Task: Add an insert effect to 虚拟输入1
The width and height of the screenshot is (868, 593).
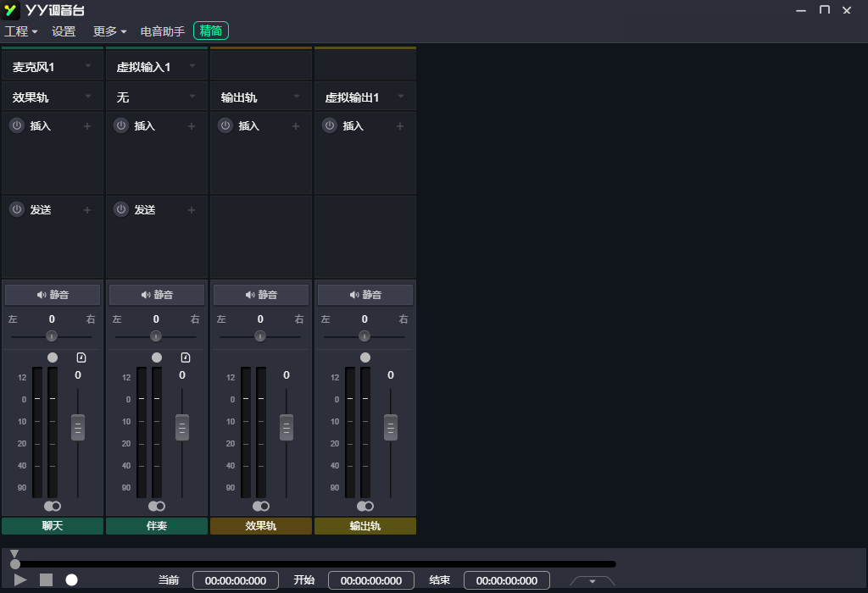Action: coord(191,125)
